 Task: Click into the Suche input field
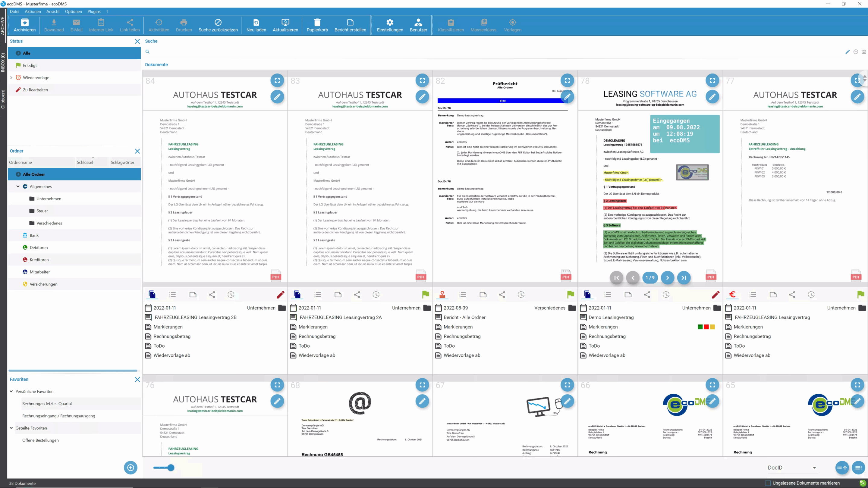(x=495, y=52)
